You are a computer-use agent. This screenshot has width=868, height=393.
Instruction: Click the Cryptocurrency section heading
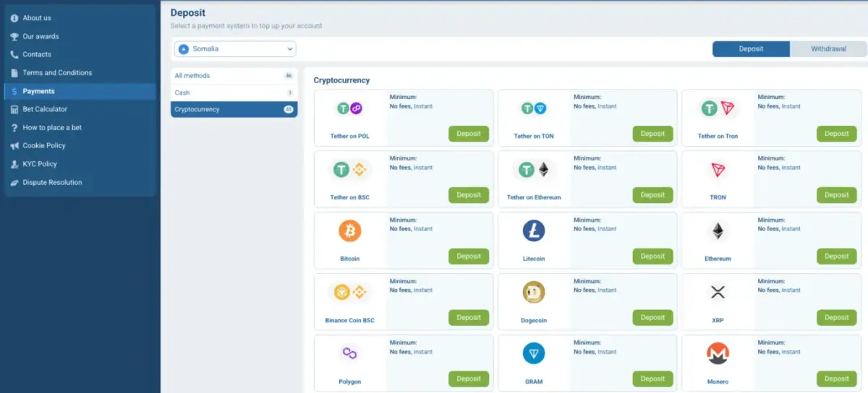341,80
